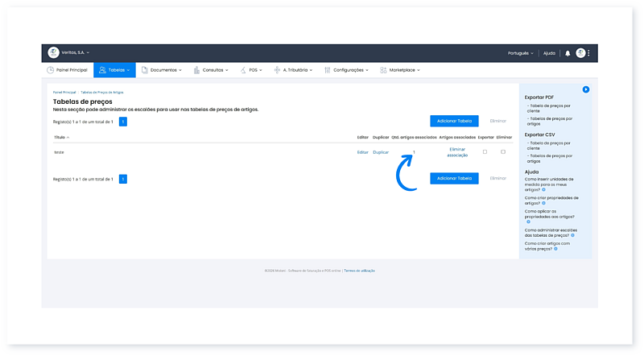Click plus icon for unidades de medida help
Image resolution: width=644 pixels, height=356 pixels.
[543, 190]
